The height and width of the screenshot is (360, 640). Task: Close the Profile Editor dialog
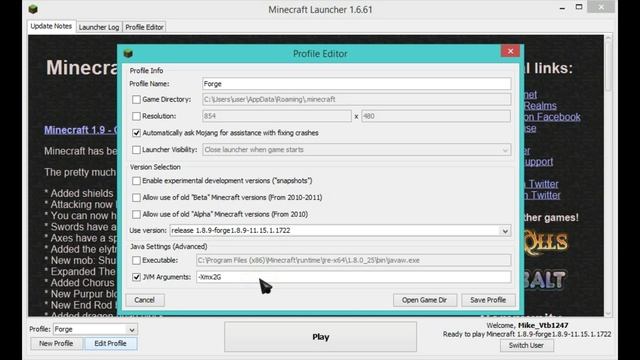click(x=510, y=51)
